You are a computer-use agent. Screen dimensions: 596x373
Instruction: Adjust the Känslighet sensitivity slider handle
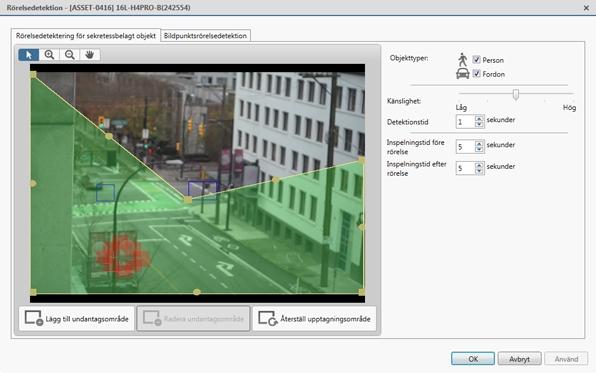pyautogui.click(x=516, y=94)
